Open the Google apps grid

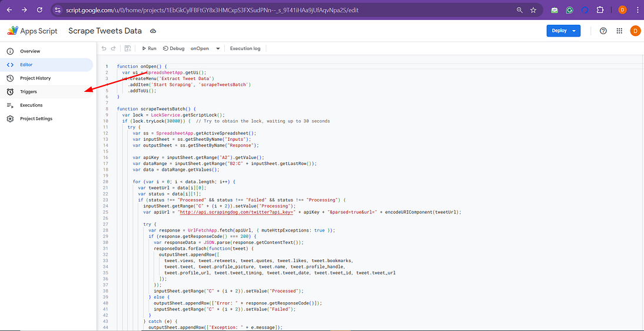click(619, 31)
